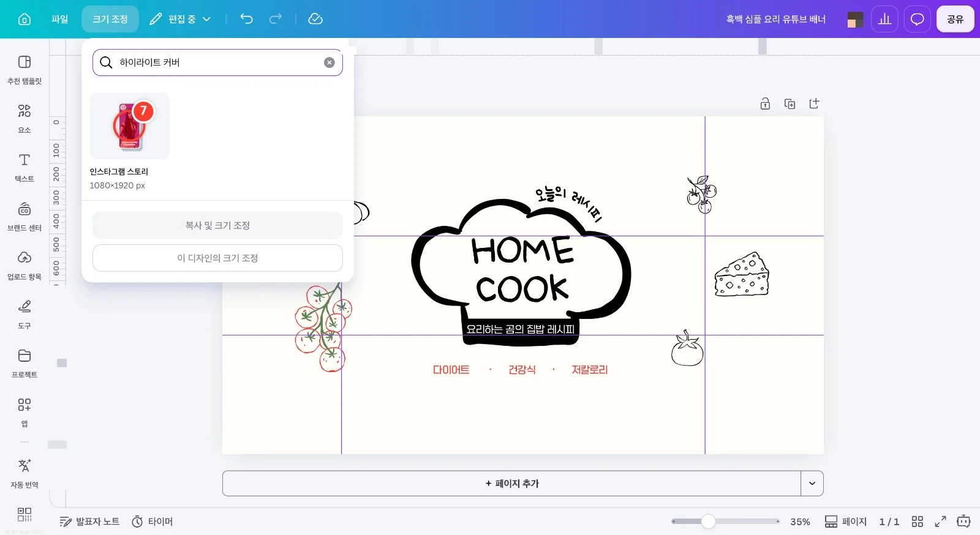This screenshot has width=980, height=535.
Task: Open the 편집 중 mode dropdown
Action: pos(180,19)
